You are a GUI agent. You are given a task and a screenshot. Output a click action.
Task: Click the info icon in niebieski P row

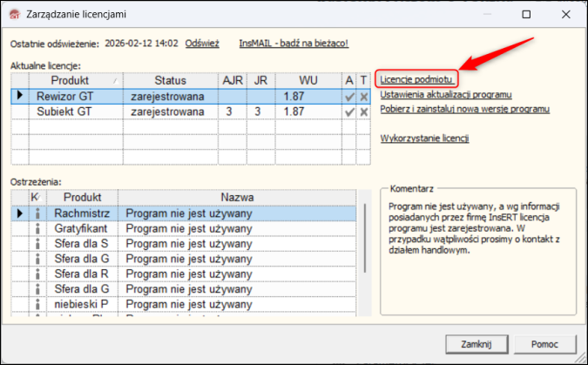pos(37,304)
